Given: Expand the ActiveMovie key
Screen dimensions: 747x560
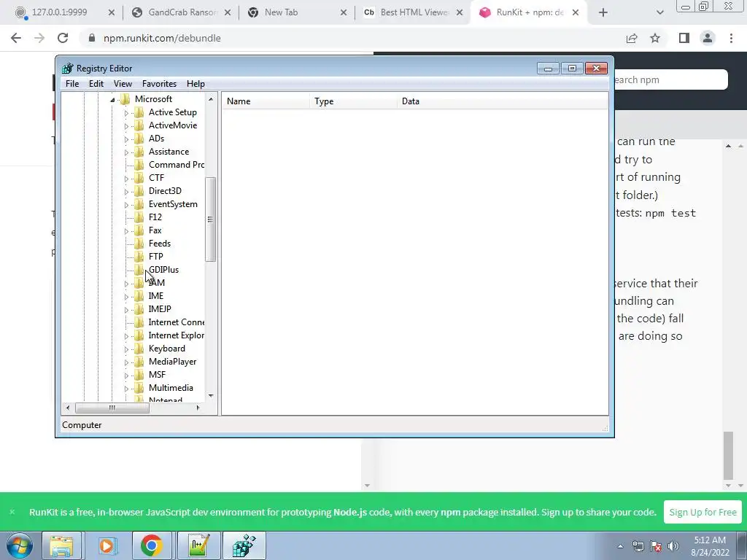Looking at the screenshot, I should pos(126,126).
